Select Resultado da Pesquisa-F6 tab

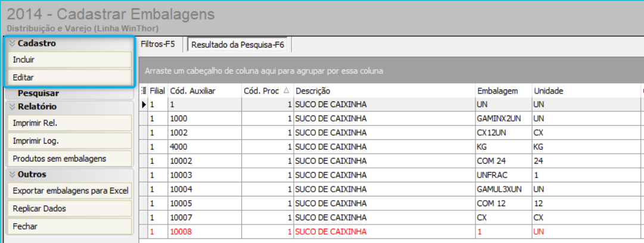(238, 44)
